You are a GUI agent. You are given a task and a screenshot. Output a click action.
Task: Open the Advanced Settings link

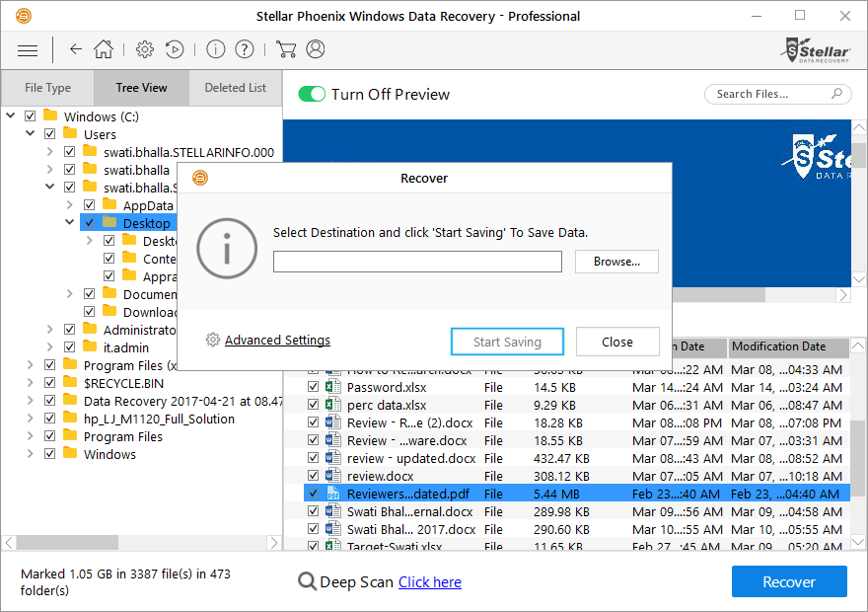click(x=277, y=341)
